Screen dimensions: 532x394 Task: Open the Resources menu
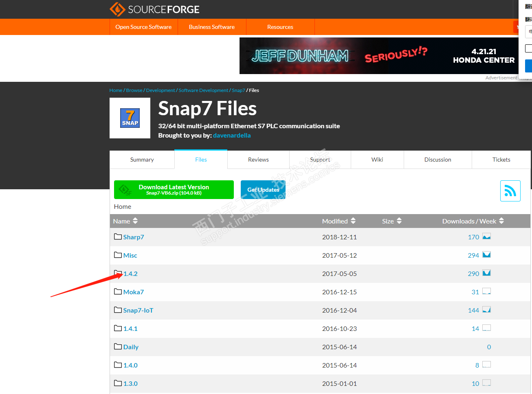[280, 27]
